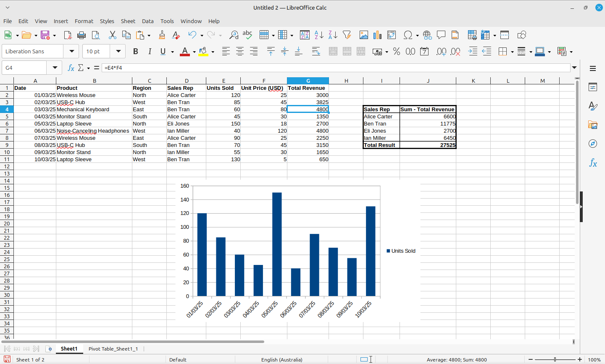Screen dimensions: 605x364
Task: Open the font size dropdown arrow
Action: click(x=118, y=51)
